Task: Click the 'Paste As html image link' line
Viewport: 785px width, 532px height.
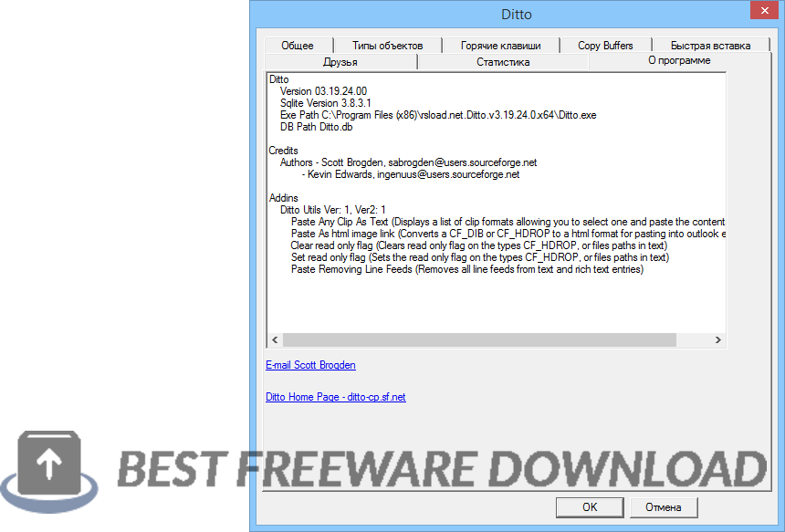Action: coord(508,234)
